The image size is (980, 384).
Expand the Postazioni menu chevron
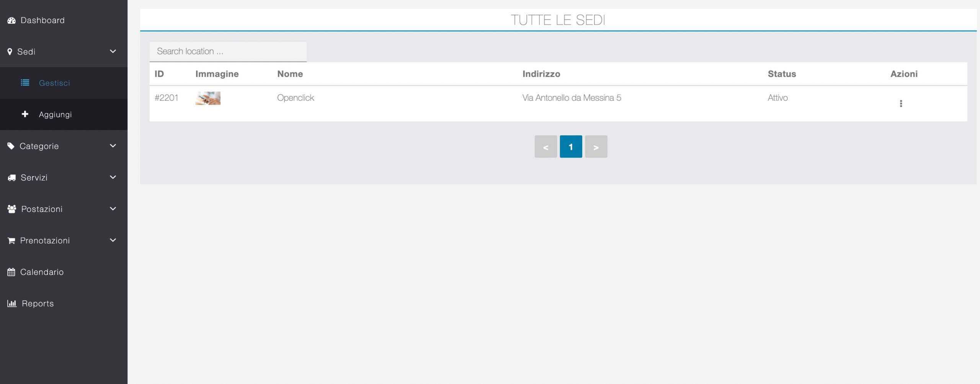tap(113, 209)
